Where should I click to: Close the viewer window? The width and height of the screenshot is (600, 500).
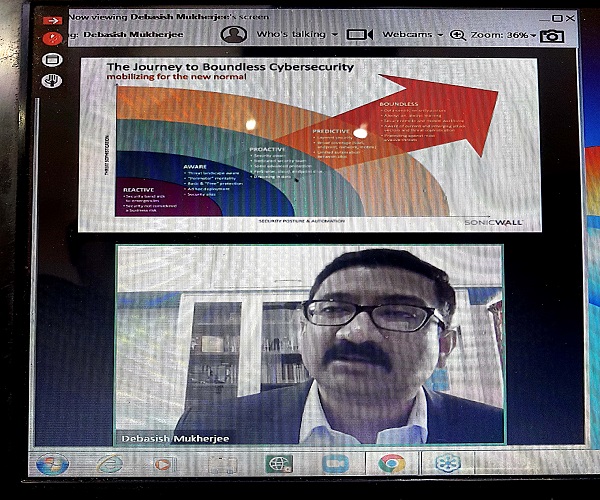(570, 18)
